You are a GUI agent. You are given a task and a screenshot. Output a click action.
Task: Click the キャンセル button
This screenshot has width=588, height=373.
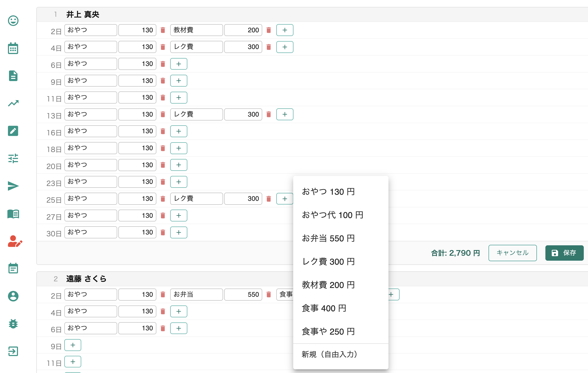point(512,253)
